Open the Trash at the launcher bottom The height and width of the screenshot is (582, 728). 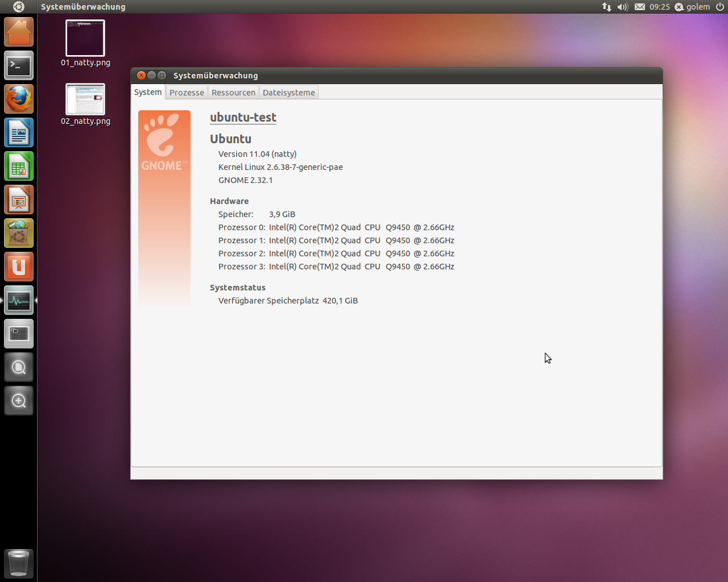click(18, 563)
